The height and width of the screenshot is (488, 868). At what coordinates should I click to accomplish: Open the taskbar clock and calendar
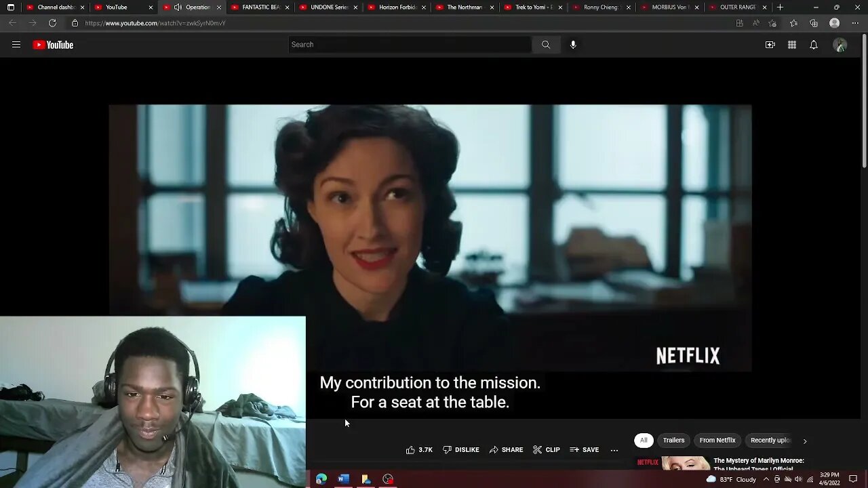829,479
